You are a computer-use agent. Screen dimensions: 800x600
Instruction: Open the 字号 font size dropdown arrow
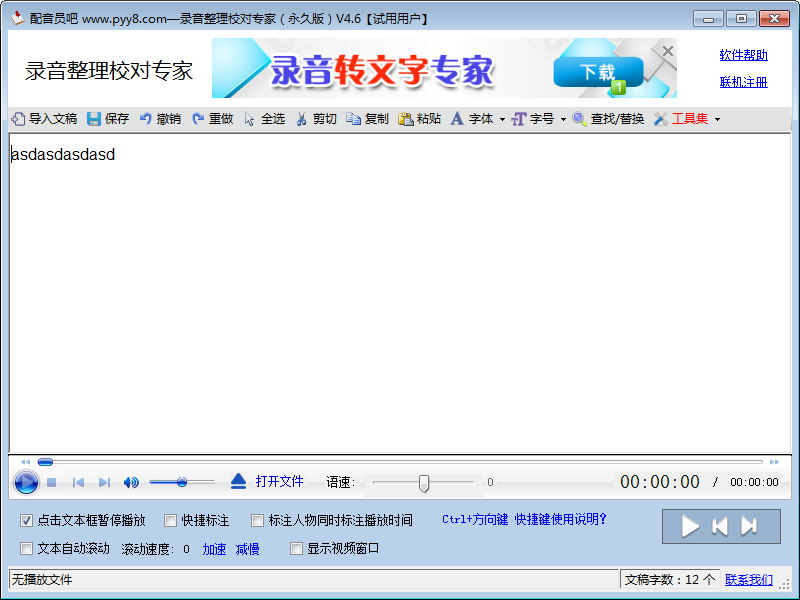click(563, 119)
